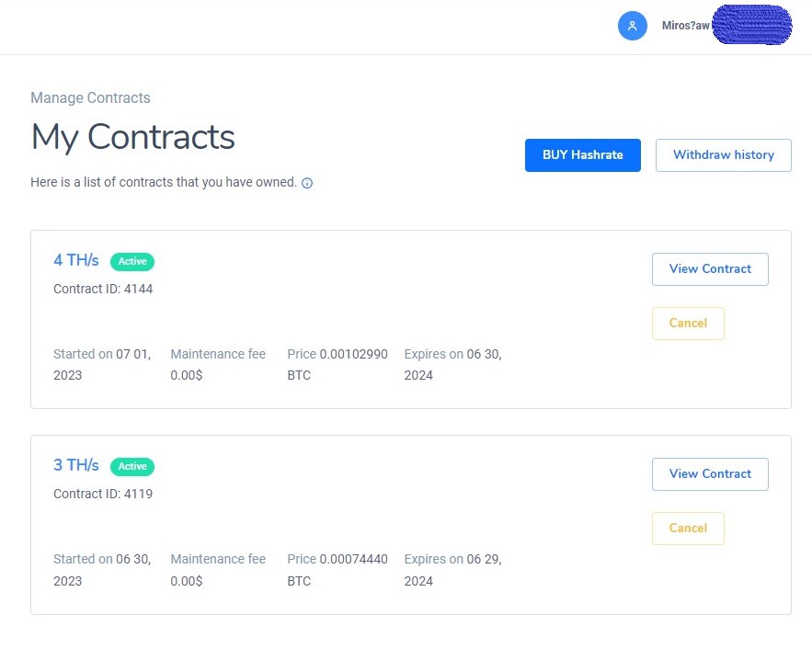
Task: Click the info icon beside contracts description
Action: [x=307, y=183]
